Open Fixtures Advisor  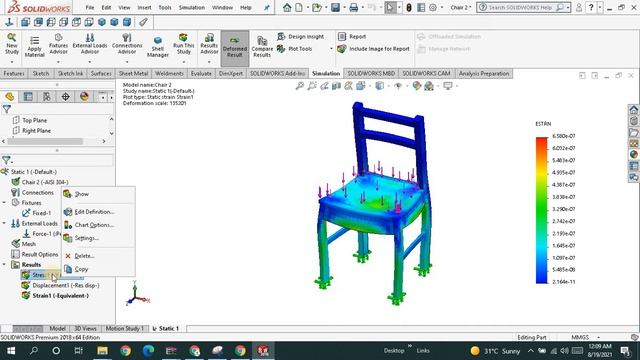(58, 44)
